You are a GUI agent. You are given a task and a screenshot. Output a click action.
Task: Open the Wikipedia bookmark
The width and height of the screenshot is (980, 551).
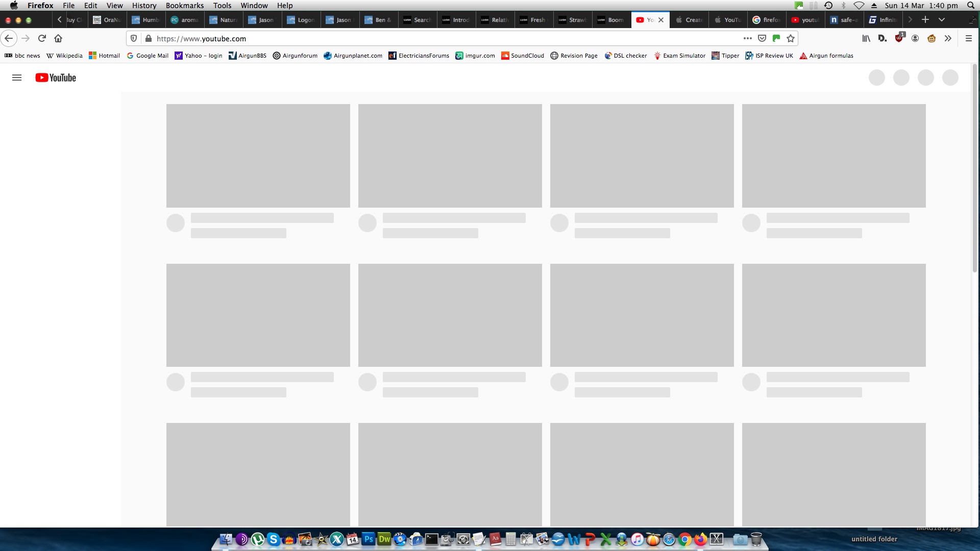64,56
